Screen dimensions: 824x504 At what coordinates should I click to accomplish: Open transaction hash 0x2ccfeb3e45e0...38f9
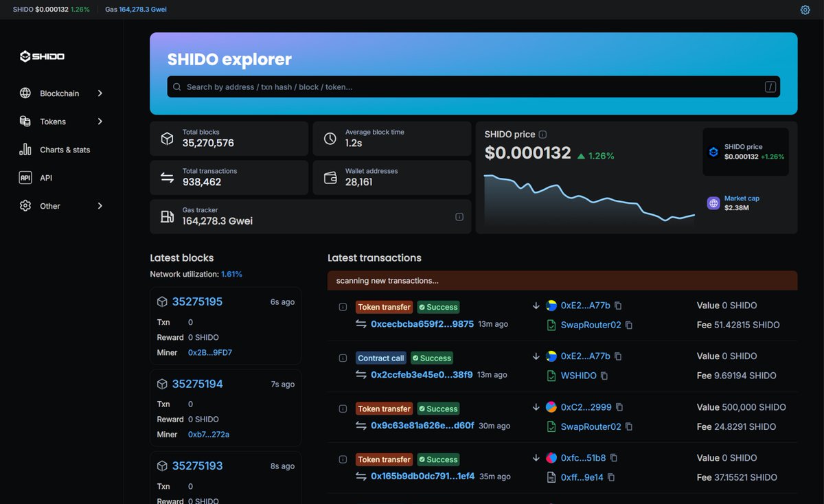point(422,375)
